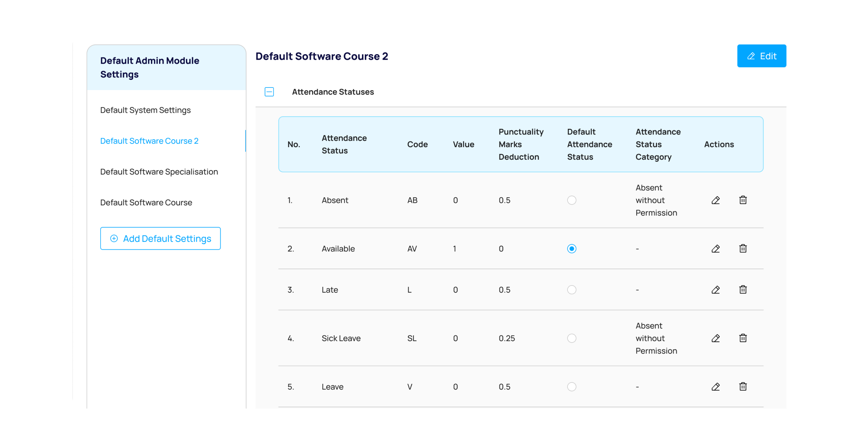The image size is (868, 446).
Task: Collapse the Attendance Statuses section
Action: point(269,92)
